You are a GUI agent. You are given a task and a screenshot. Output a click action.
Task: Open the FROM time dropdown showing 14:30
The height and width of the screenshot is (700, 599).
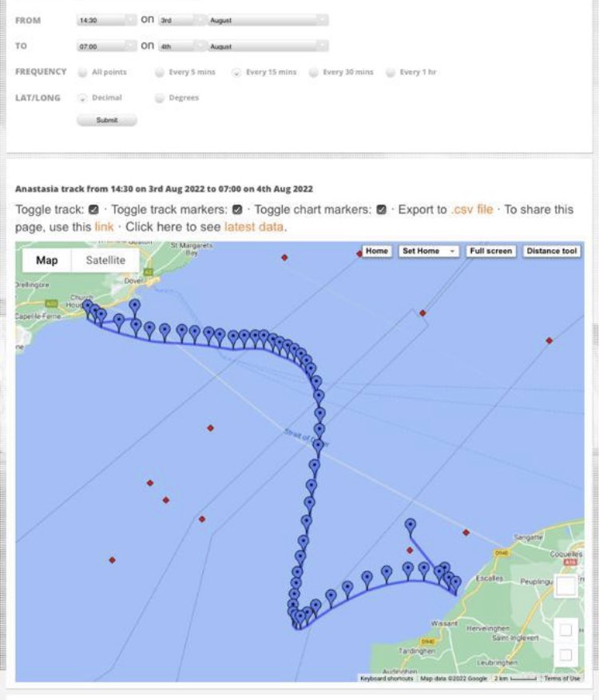[x=107, y=20]
